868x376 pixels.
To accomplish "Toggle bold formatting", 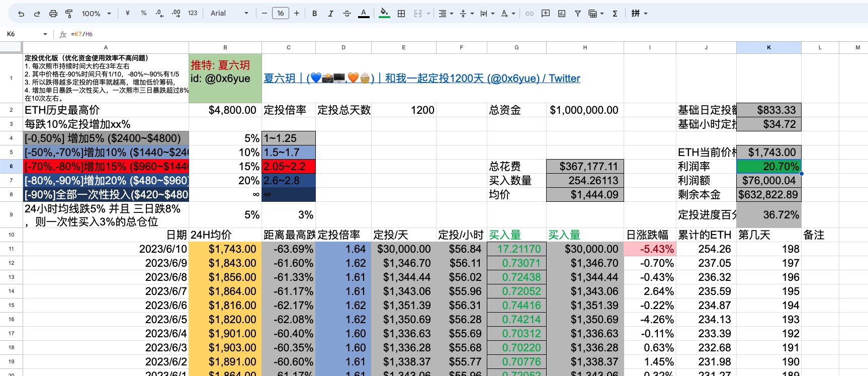I will [315, 14].
